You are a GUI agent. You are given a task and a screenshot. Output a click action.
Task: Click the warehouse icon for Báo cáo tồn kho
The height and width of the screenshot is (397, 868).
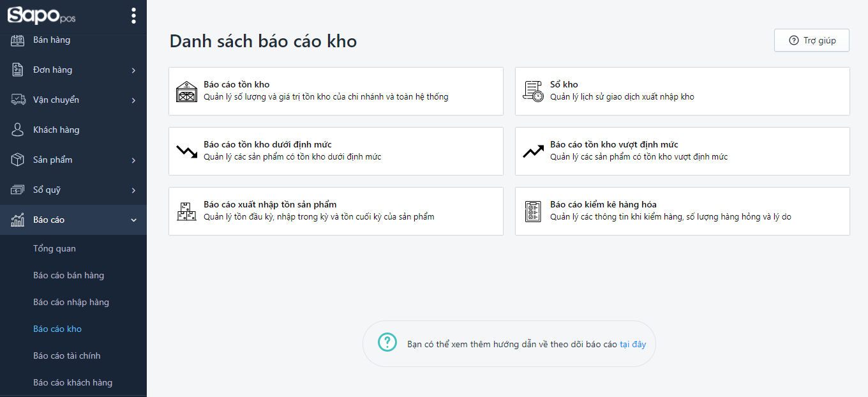[x=187, y=92]
